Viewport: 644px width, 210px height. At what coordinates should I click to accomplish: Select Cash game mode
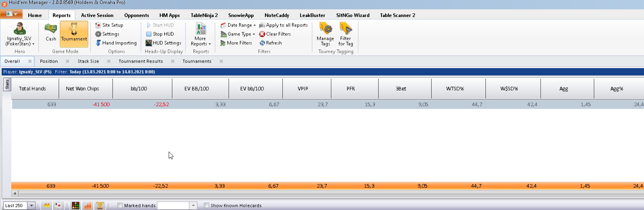pos(51,34)
